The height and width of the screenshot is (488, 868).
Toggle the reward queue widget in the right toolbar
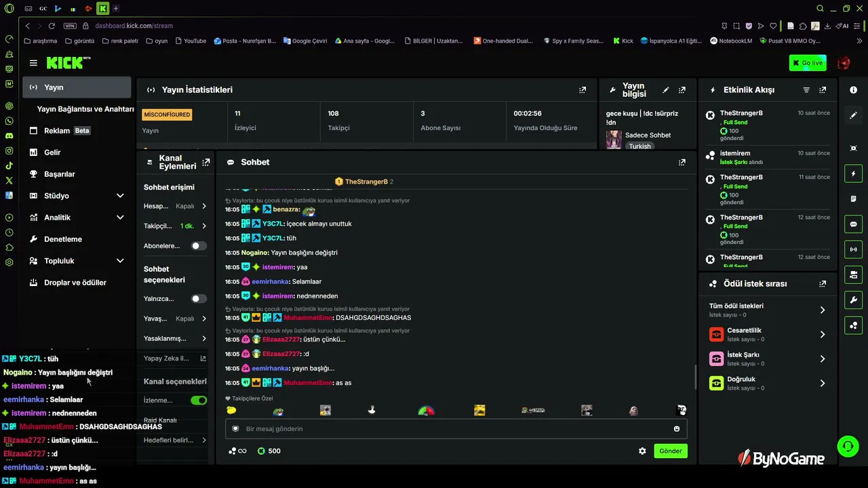click(853, 325)
